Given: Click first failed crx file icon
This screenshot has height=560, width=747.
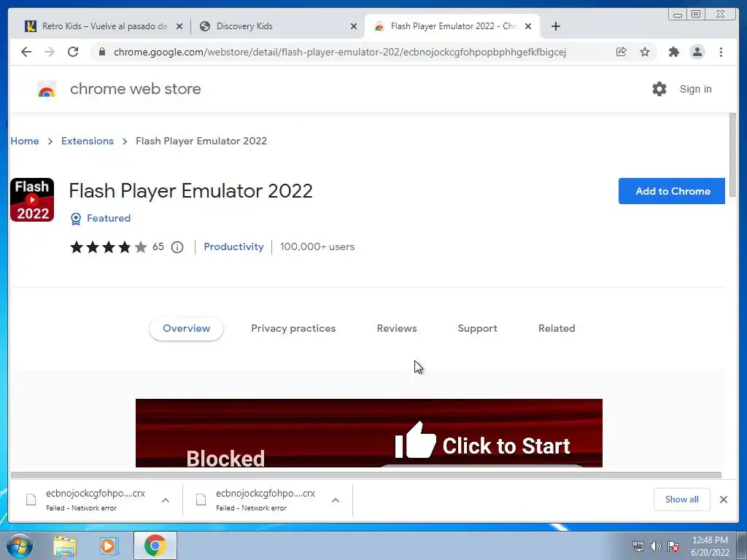Looking at the screenshot, I should tap(31, 499).
